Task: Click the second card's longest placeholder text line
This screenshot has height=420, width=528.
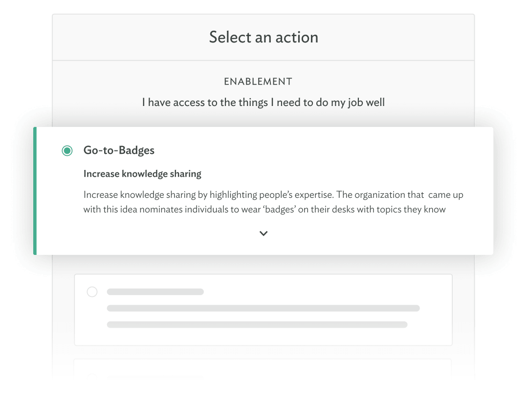Action: (x=263, y=308)
